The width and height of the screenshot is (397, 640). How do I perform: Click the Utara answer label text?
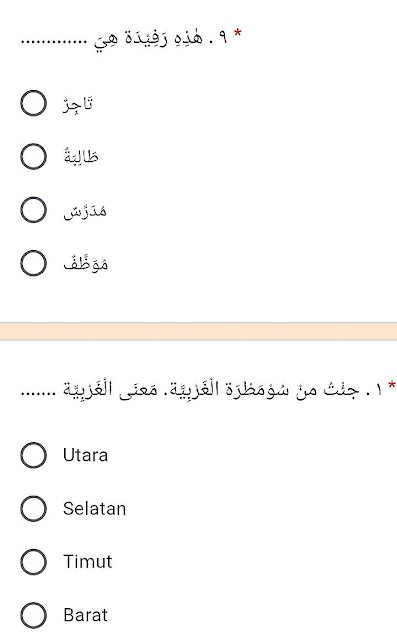[85, 455]
